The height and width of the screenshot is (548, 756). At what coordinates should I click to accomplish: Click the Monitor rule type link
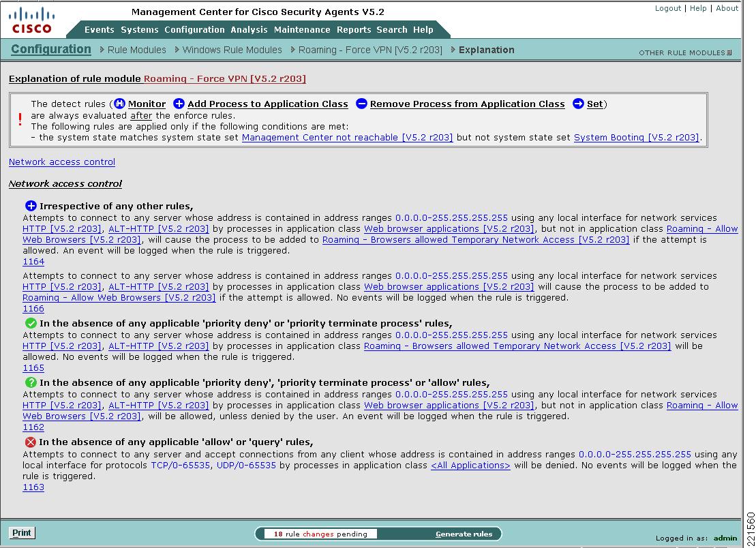click(x=147, y=104)
